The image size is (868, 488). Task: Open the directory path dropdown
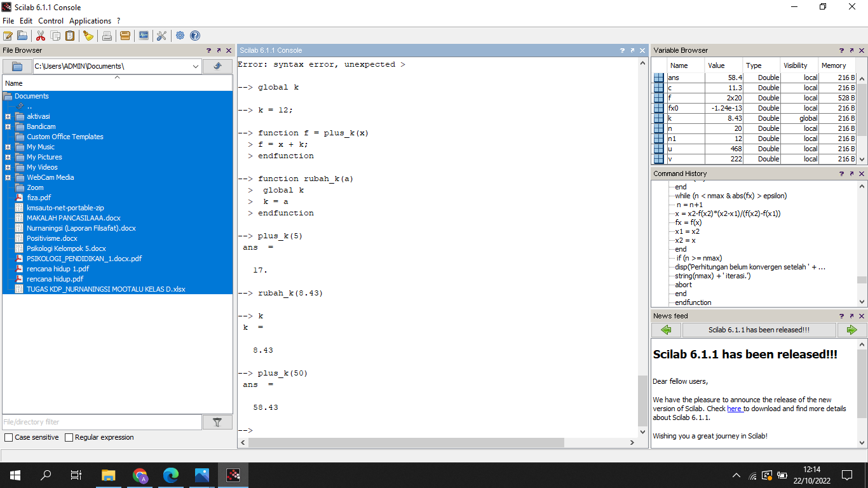pyautogui.click(x=195, y=66)
